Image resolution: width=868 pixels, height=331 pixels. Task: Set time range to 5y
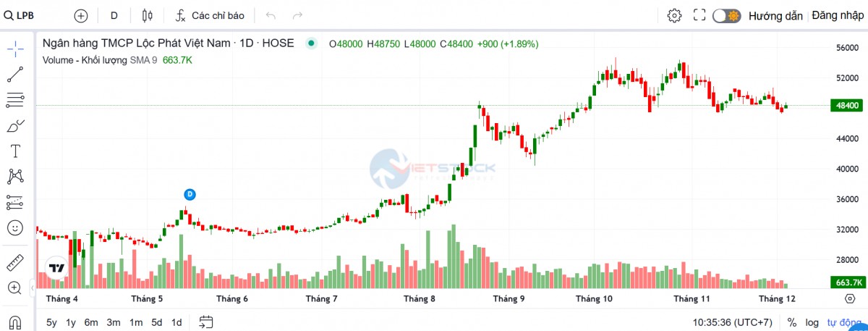tap(51, 322)
